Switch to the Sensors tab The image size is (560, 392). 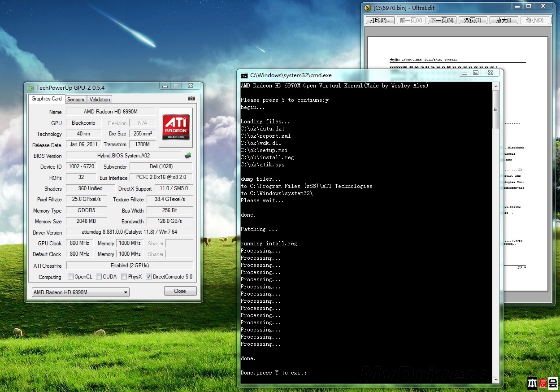[x=75, y=99]
